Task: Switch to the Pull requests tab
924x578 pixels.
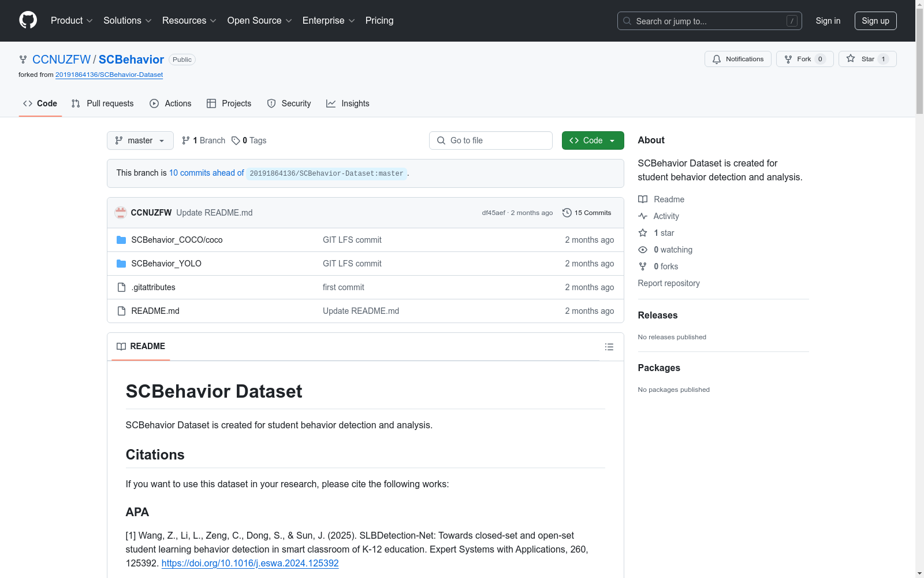Action: tap(102, 103)
